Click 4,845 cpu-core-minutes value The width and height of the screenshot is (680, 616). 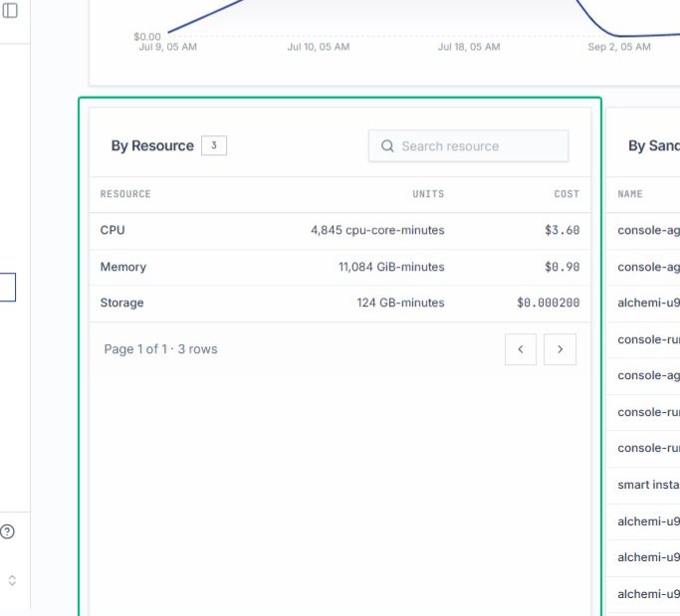[377, 230]
